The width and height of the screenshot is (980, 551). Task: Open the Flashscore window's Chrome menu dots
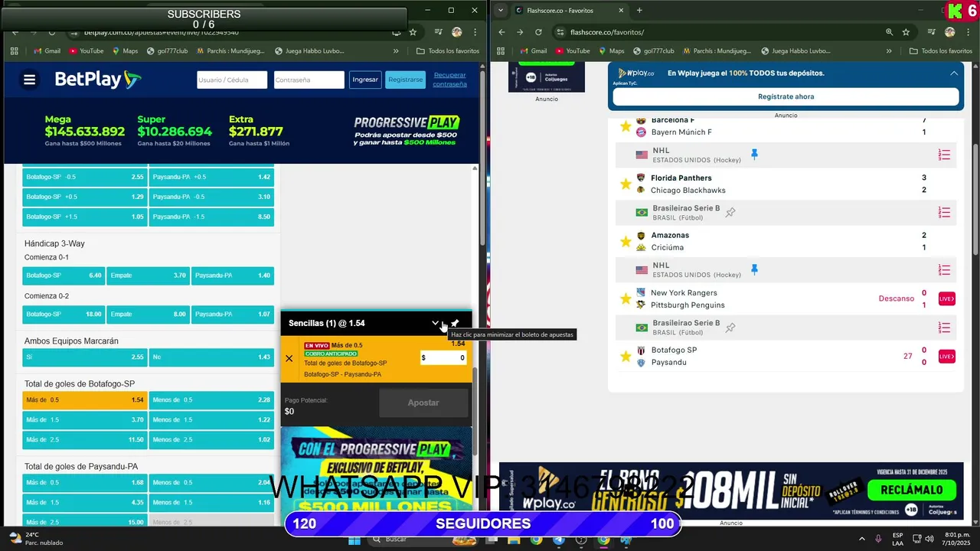pyautogui.click(x=967, y=32)
